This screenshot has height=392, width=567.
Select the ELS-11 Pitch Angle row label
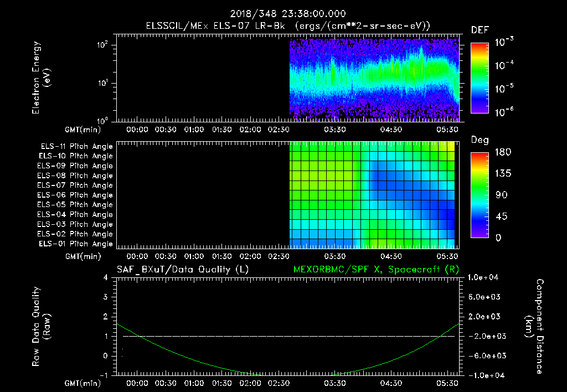point(76,147)
